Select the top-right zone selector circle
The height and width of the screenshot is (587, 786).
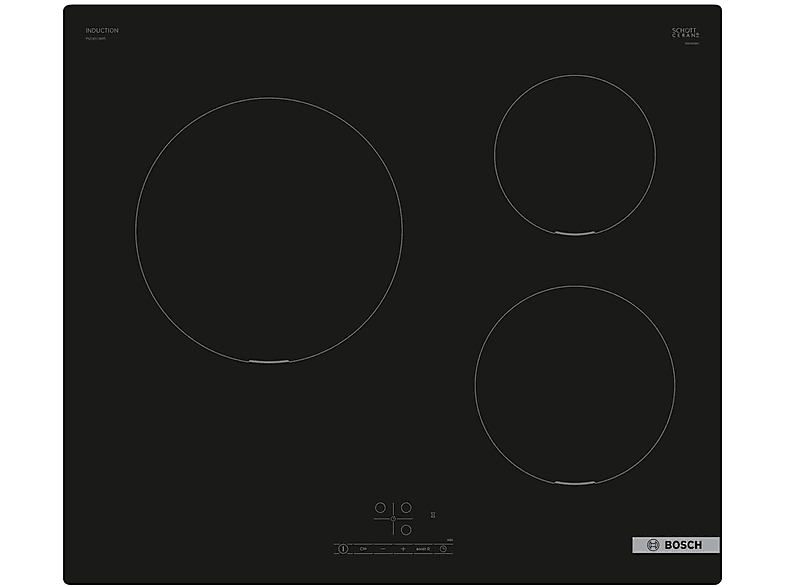click(x=406, y=508)
